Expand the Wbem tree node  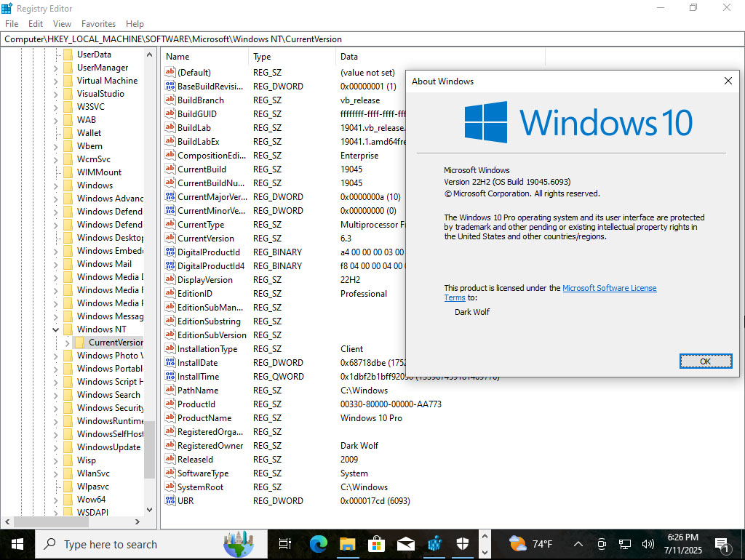coord(55,146)
